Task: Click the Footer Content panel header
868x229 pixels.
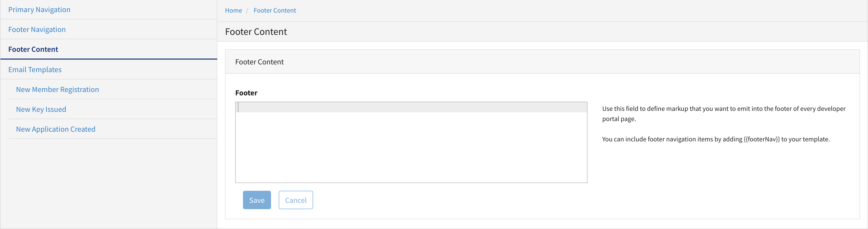Action: click(x=259, y=62)
